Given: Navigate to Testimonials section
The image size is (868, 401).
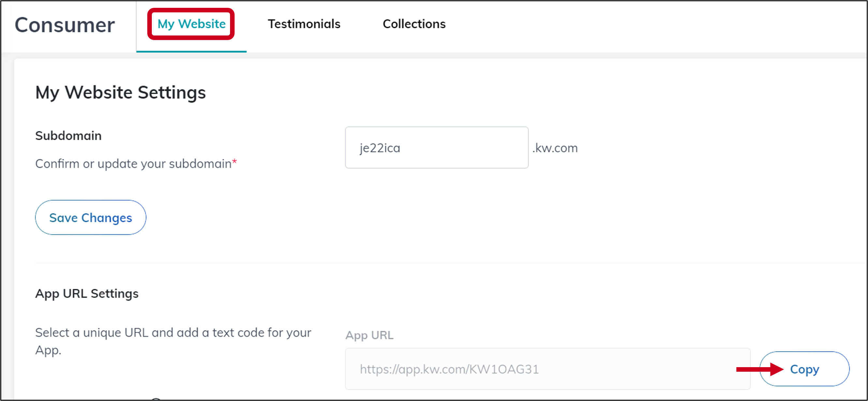Looking at the screenshot, I should [304, 23].
